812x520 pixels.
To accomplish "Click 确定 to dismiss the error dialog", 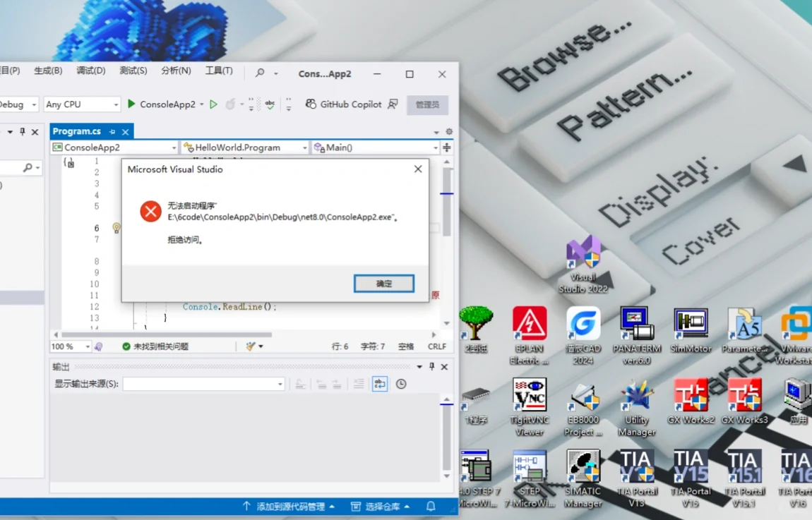I will click(x=383, y=284).
